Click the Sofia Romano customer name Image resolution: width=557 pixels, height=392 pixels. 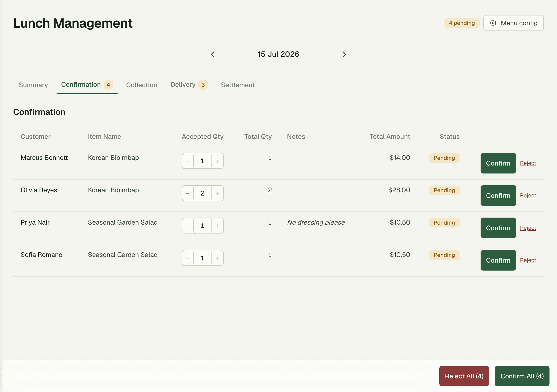click(x=41, y=255)
